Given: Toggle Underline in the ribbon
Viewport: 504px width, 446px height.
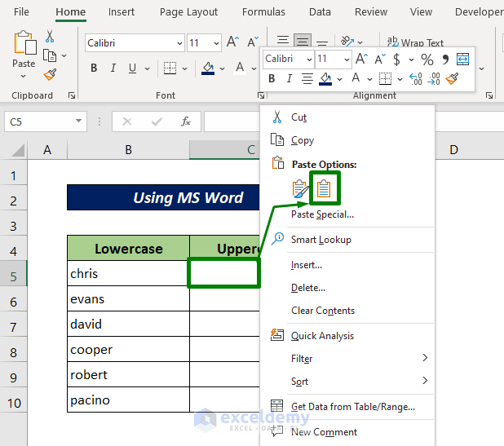Looking at the screenshot, I should [132, 68].
